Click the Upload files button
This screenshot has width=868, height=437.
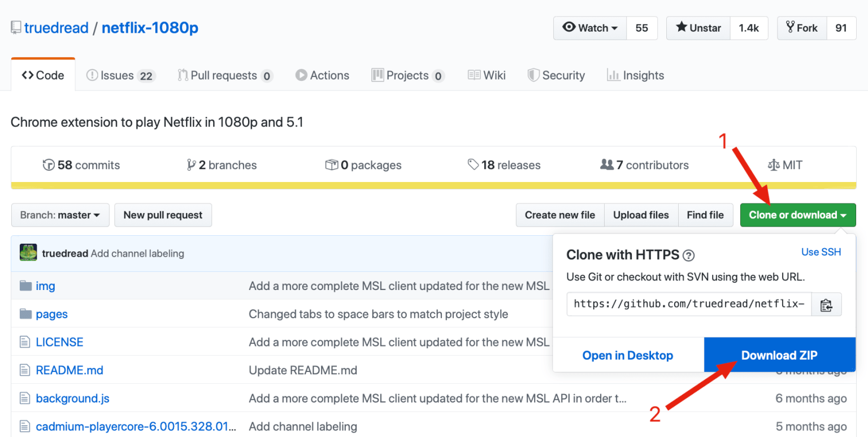641,215
